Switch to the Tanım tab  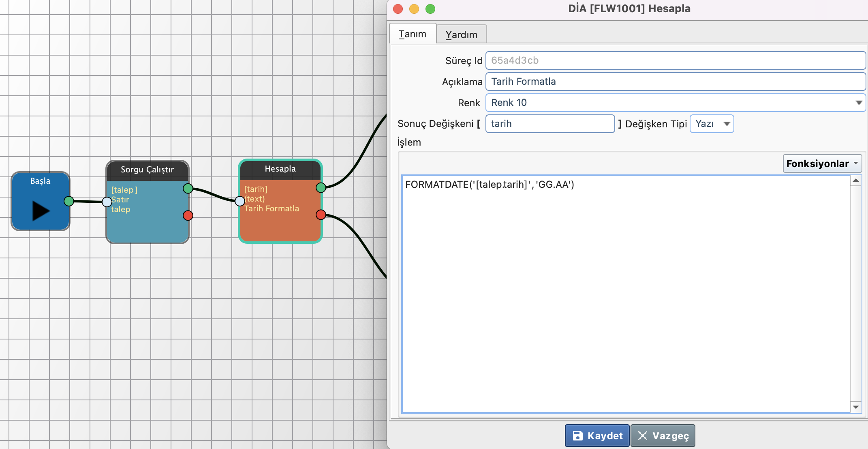[412, 34]
